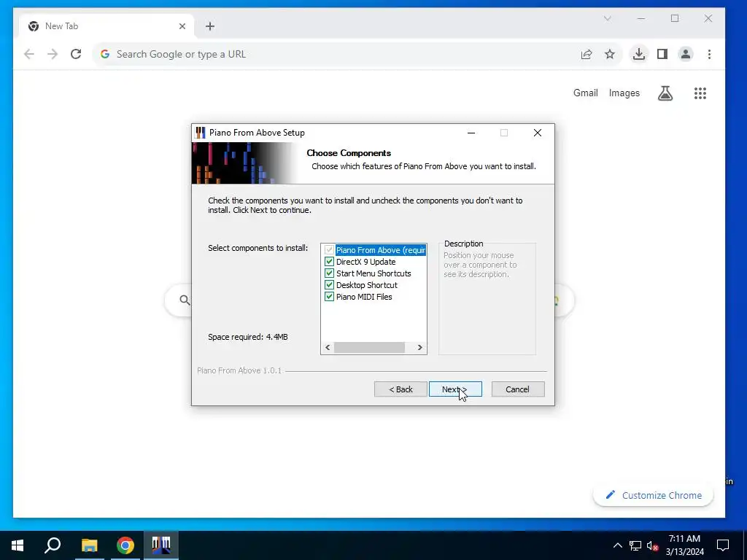The width and height of the screenshot is (747, 560).
Task: Click the Chrome forward navigation arrow
Action: pyautogui.click(x=53, y=54)
